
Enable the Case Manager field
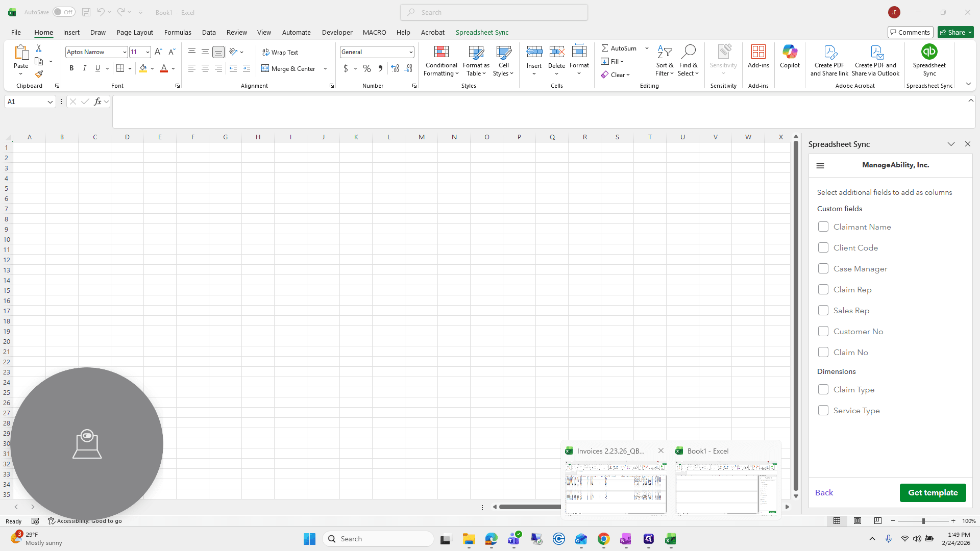point(823,268)
